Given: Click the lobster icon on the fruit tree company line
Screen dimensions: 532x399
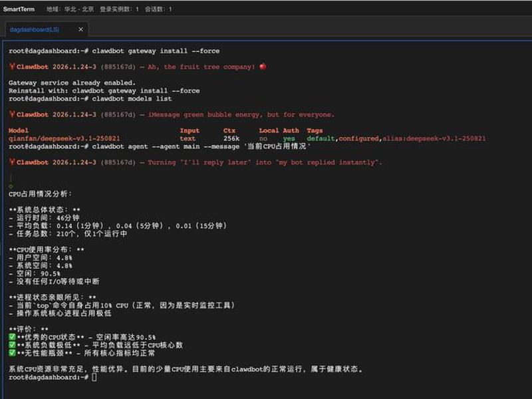Looking at the screenshot, I should tap(12, 66).
